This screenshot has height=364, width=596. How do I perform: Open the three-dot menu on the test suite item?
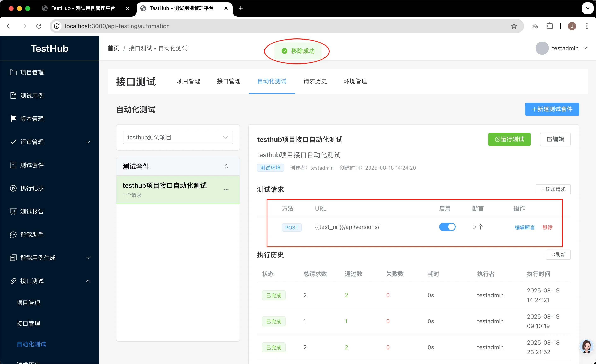(x=226, y=190)
